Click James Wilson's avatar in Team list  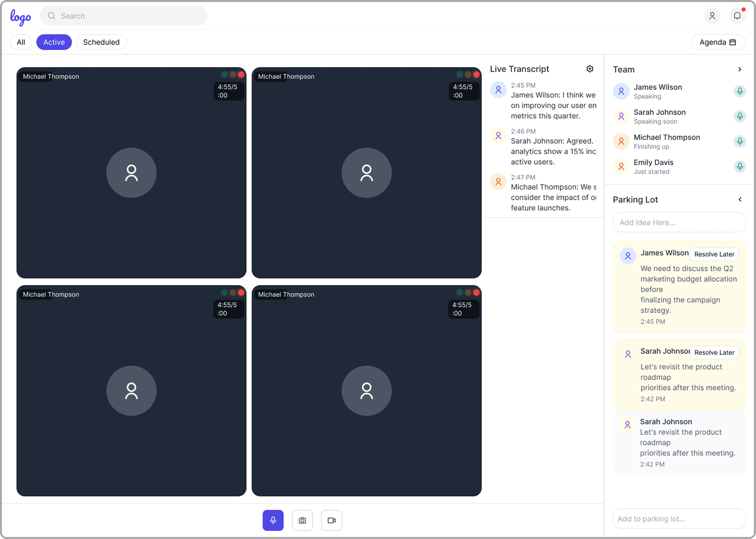click(x=621, y=91)
